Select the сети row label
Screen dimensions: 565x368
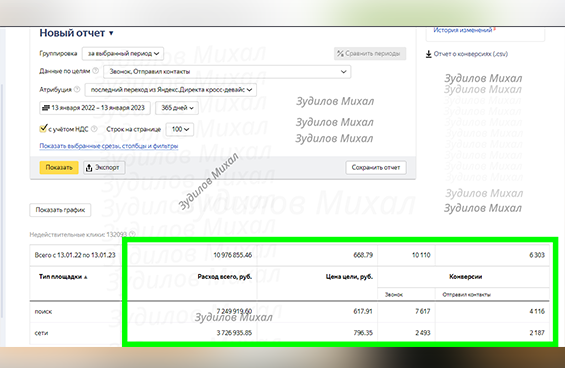click(x=41, y=333)
